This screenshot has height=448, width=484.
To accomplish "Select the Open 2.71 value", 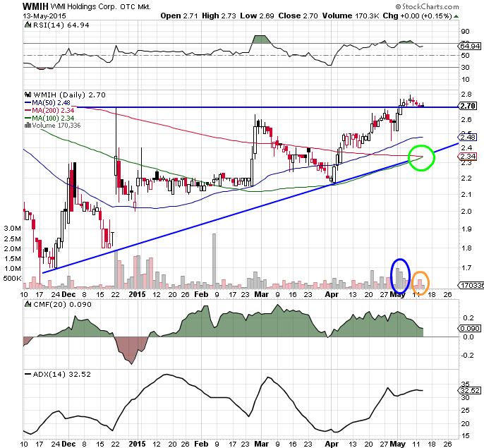I will 179,16.
